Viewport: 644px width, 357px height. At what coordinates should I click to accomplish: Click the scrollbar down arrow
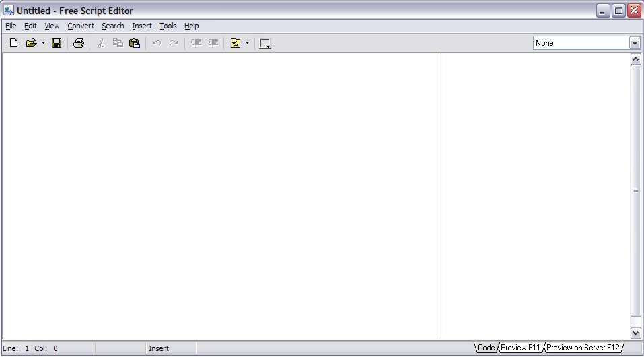click(x=635, y=333)
